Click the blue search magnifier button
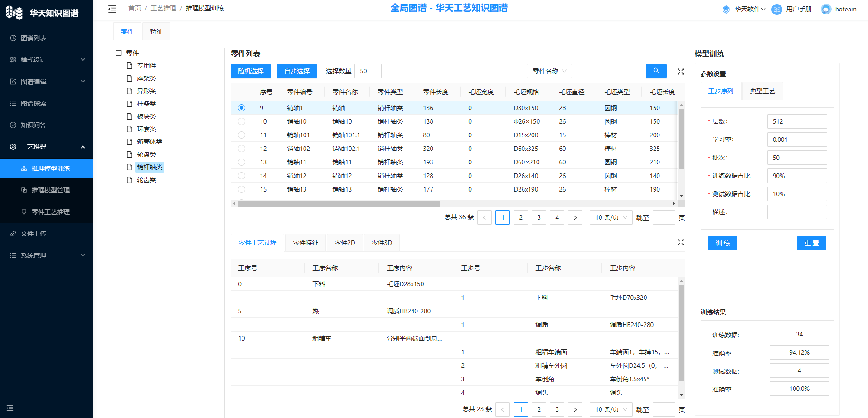Image resolution: width=868 pixels, height=418 pixels. coord(656,71)
